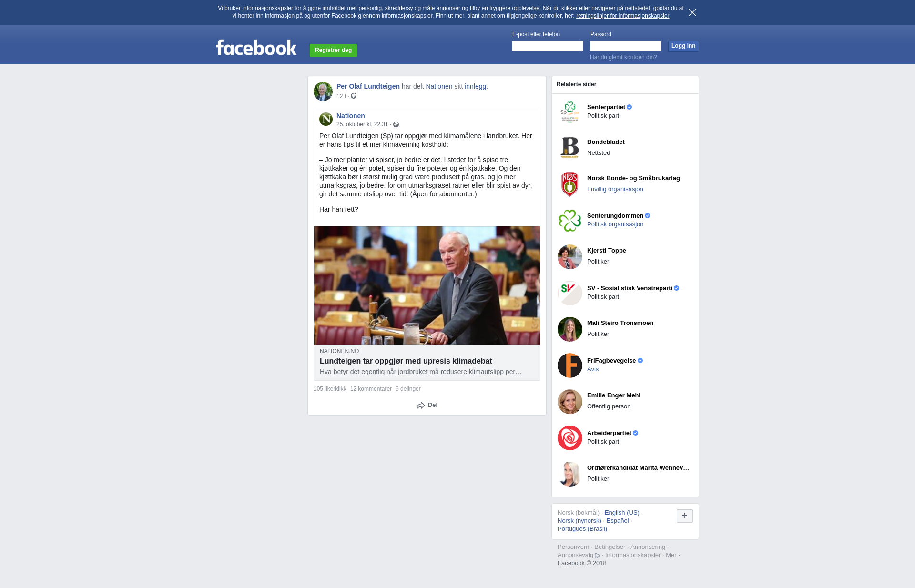The image size is (915, 588).
Task: Click the FriFagbevegelse F logo
Action: coord(570,365)
